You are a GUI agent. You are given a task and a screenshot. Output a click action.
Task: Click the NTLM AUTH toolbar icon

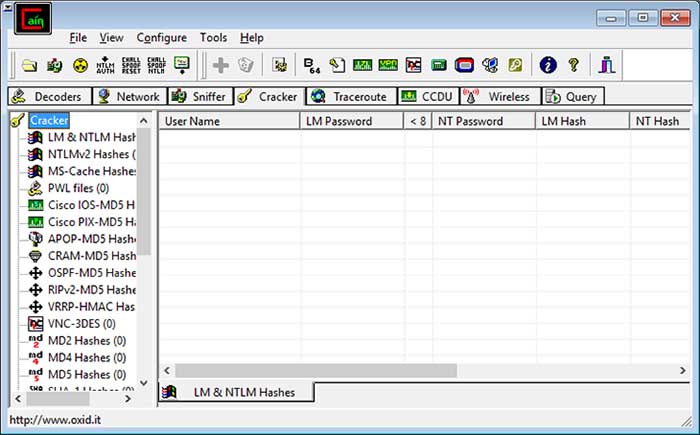click(105, 65)
